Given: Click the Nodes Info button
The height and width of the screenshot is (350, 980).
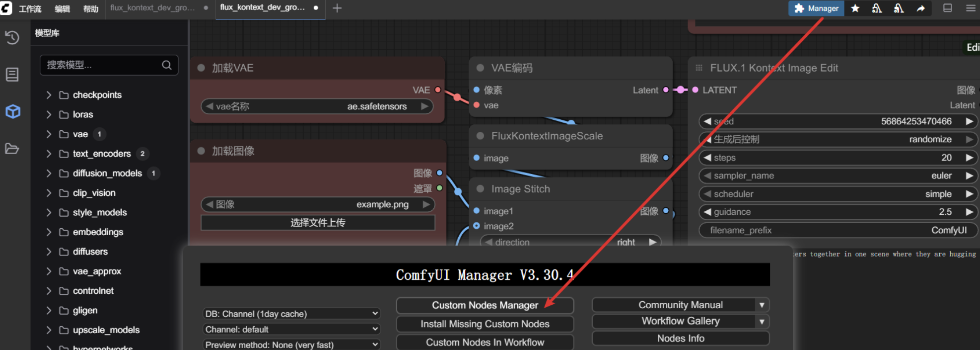Looking at the screenshot, I should [x=681, y=339].
